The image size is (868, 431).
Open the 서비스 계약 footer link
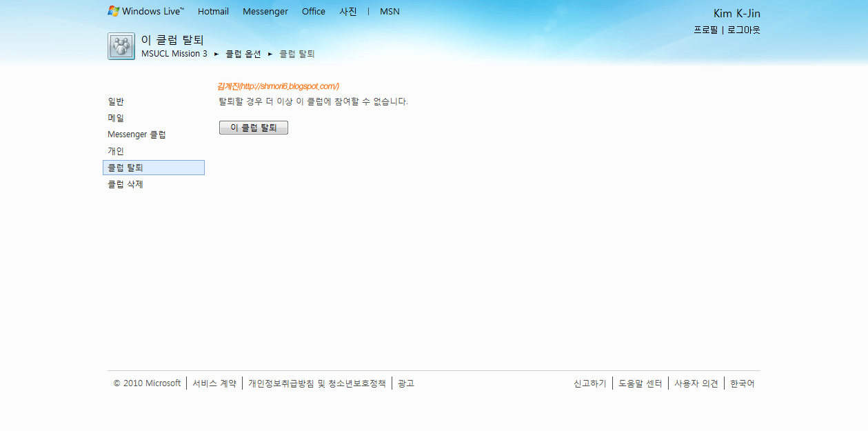click(214, 383)
